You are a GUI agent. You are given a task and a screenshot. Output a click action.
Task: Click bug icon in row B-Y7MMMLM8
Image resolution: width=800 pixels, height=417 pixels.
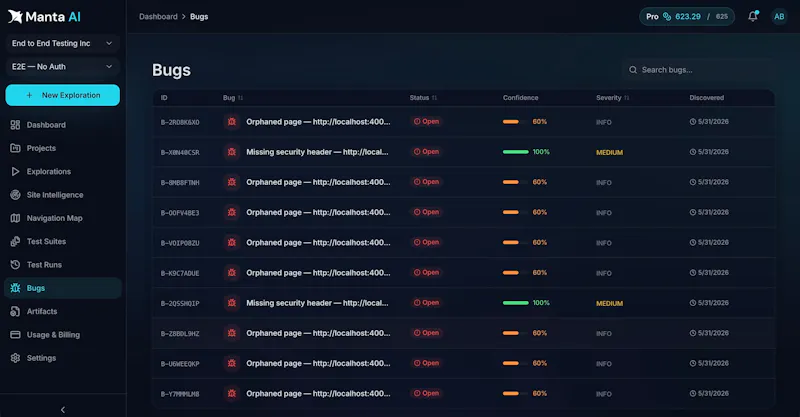click(232, 394)
